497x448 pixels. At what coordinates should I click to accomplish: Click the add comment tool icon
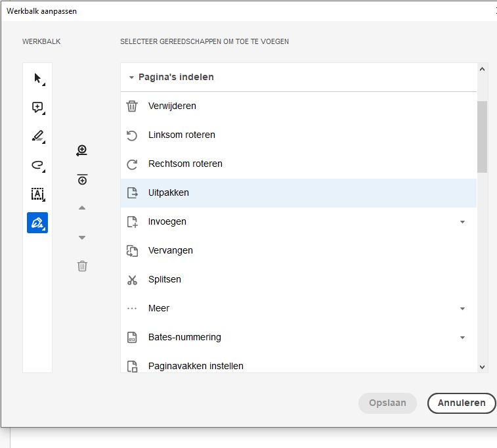tap(37, 107)
